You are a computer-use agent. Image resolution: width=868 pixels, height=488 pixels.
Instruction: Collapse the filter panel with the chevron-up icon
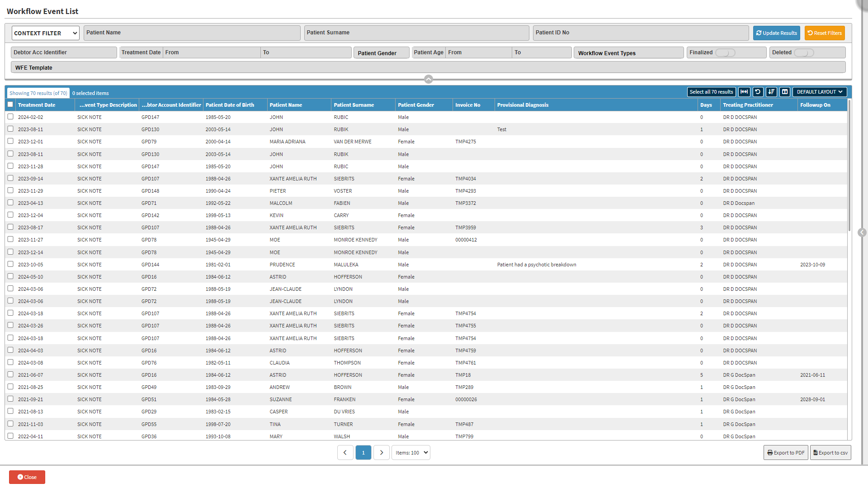coord(429,79)
